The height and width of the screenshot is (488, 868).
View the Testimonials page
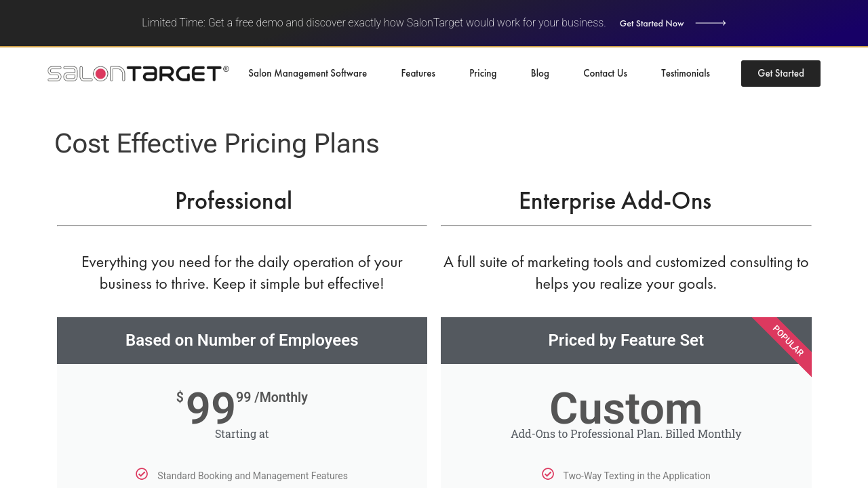pyautogui.click(x=685, y=73)
